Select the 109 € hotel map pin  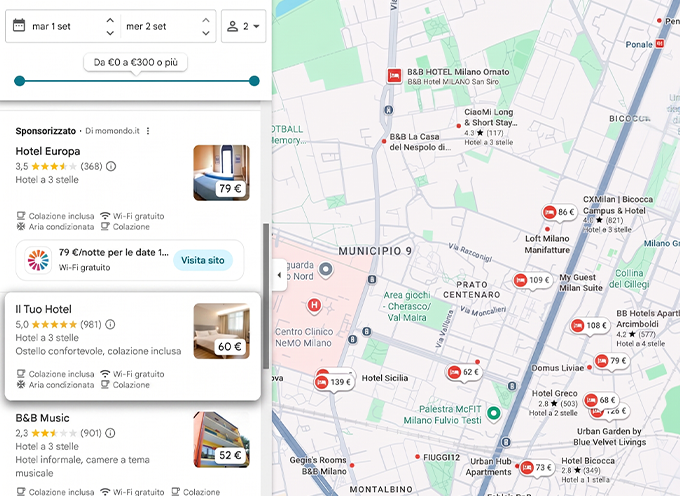coord(532,281)
